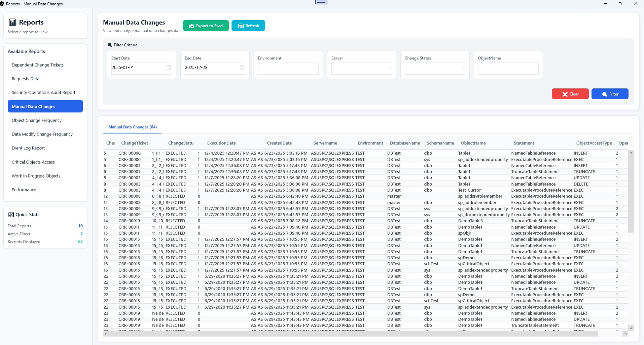Click the Start Date calendar icon

coord(169,68)
